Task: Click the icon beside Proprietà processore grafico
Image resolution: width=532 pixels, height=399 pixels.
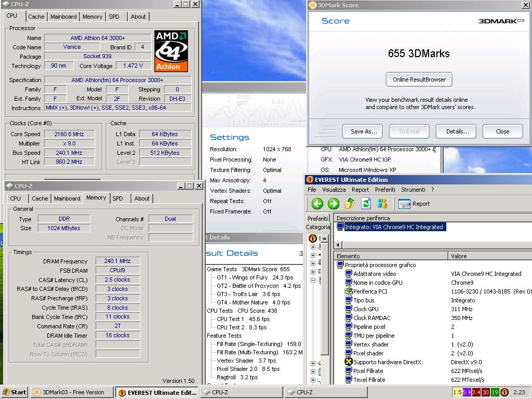Action: click(x=340, y=264)
